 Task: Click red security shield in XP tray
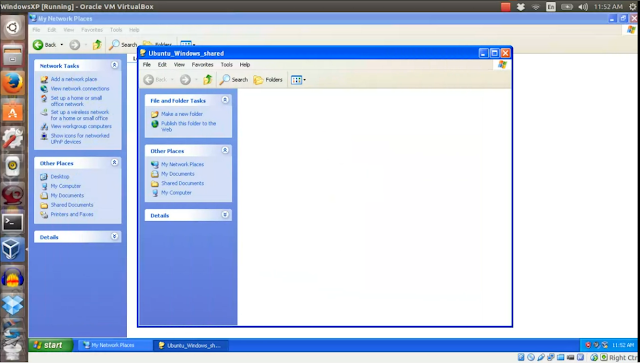click(588, 345)
